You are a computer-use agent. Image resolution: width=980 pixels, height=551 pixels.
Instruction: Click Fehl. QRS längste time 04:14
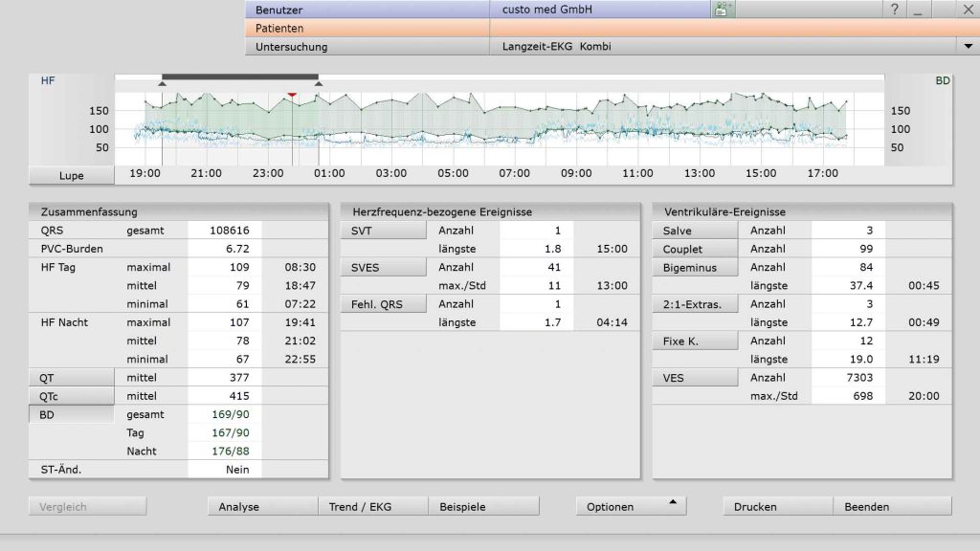612,322
